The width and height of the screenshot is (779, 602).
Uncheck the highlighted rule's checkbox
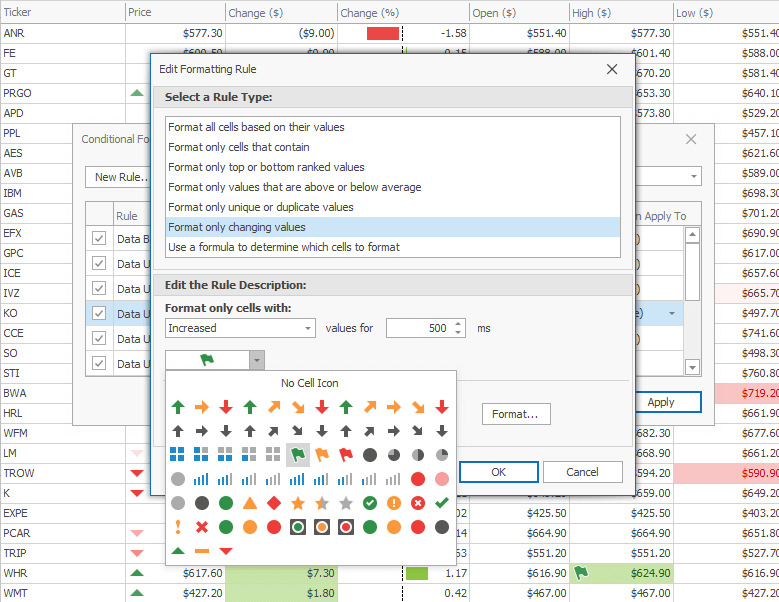(99, 313)
